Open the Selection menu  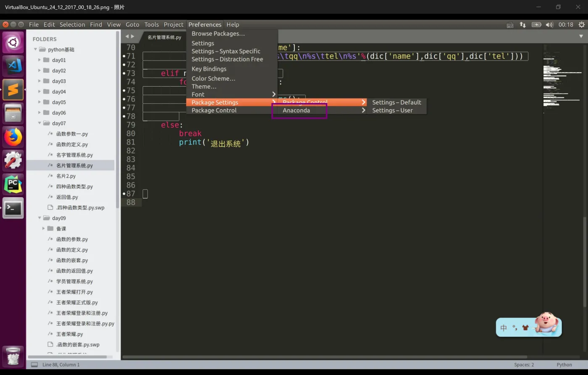[72, 24]
